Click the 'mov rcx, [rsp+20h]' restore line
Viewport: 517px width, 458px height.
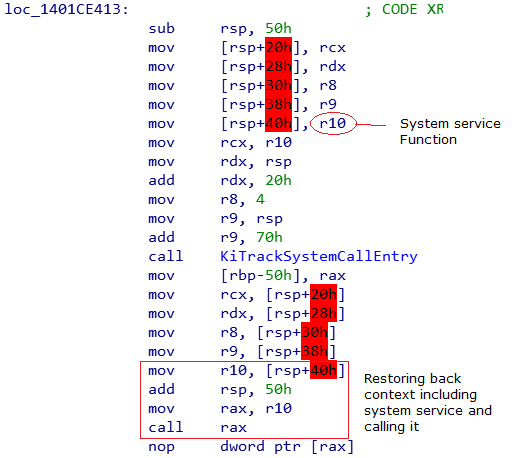tap(247, 295)
